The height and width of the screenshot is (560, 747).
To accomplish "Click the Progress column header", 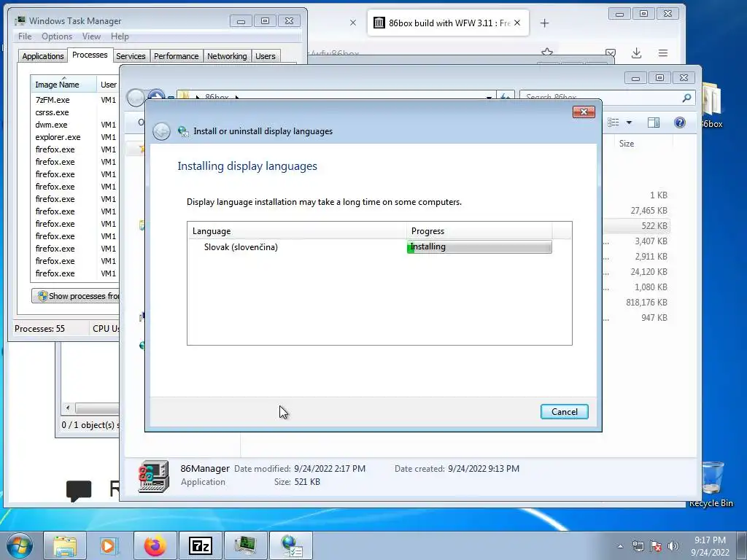I will (x=479, y=231).
